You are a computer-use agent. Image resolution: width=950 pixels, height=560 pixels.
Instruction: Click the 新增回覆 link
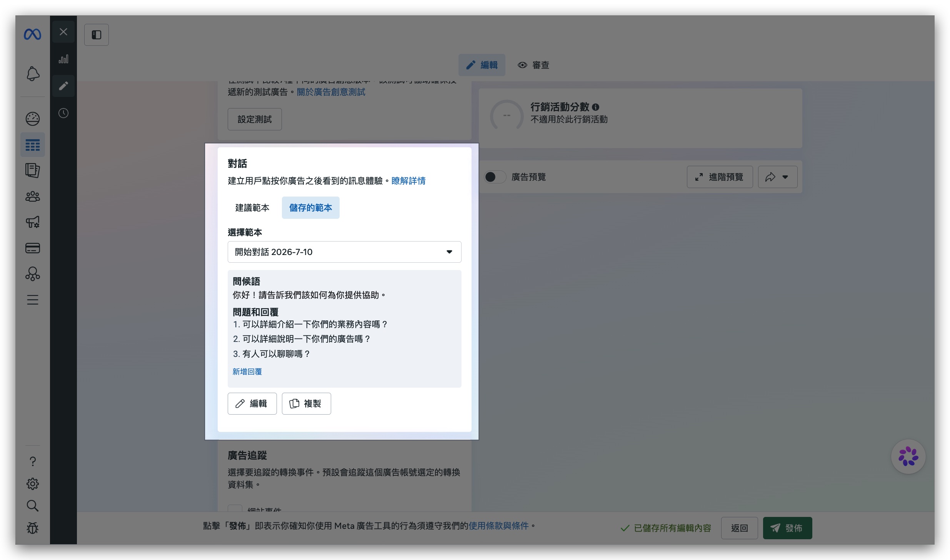click(x=247, y=372)
